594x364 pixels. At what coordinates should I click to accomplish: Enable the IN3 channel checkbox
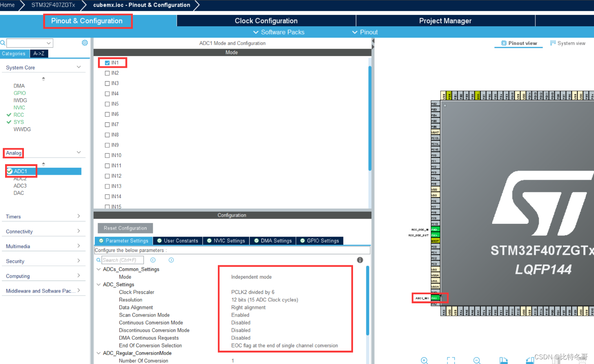click(x=107, y=83)
